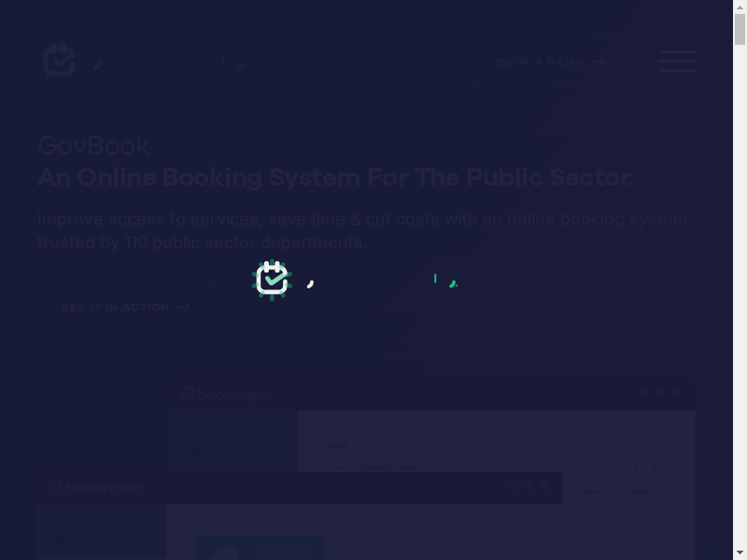Click the 'Improve access to services' paragraph
Image resolution: width=747 pixels, height=560 pixels.
[x=362, y=231]
